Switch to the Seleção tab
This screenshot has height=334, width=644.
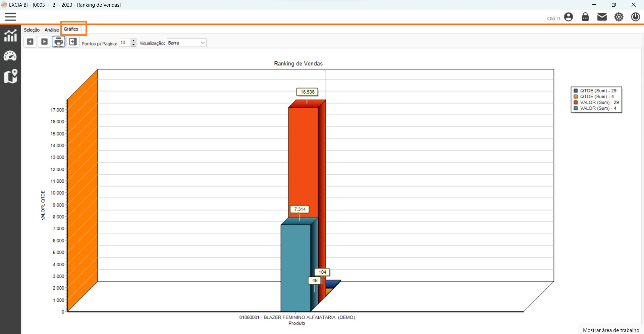32,30
